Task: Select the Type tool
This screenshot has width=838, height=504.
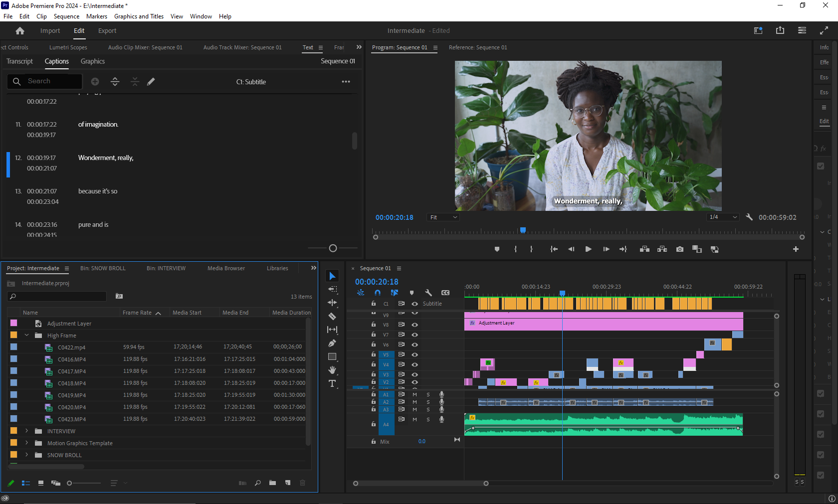Action: (332, 383)
